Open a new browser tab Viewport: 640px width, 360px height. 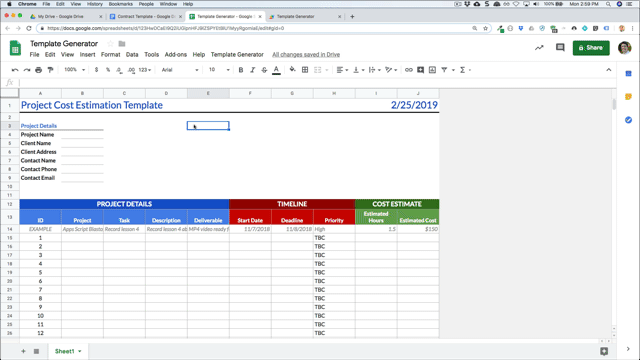tap(352, 17)
